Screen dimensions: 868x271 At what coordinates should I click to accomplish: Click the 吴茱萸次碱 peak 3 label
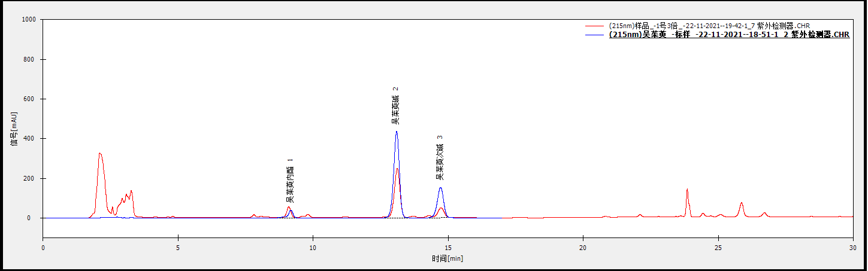point(440,158)
